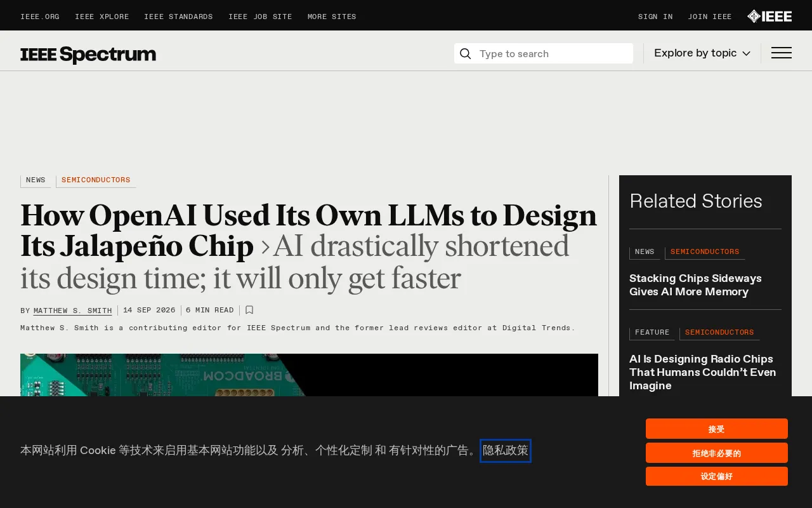Click the 14 SEP 2026 date
812x508 pixels.
coord(149,311)
